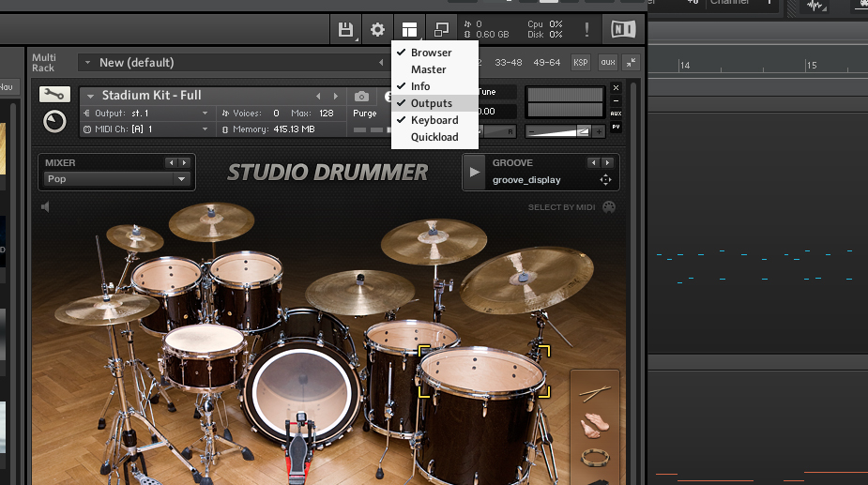868x485 pixels.
Task: Click the Max voices value 128
Action: click(x=326, y=113)
